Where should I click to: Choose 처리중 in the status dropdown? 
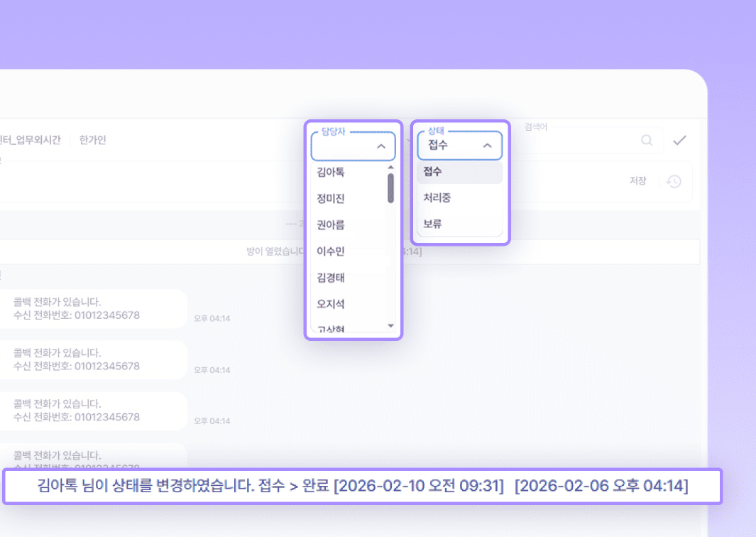458,198
